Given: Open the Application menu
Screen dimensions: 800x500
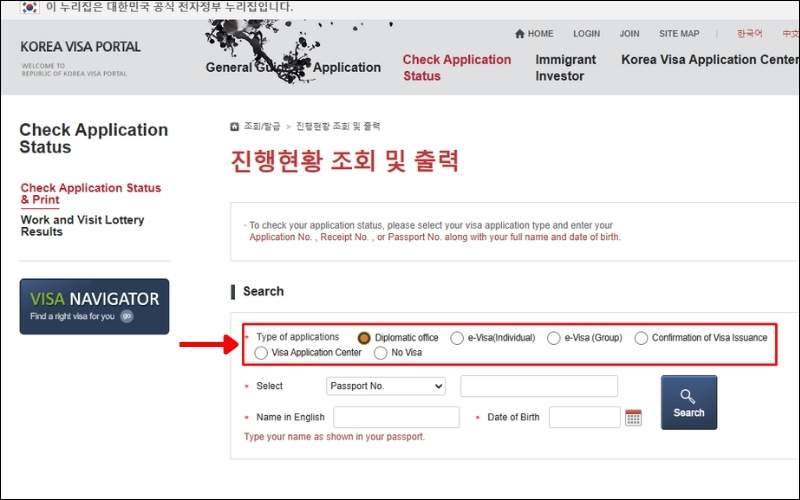Looking at the screenshot, I should 347,67.
